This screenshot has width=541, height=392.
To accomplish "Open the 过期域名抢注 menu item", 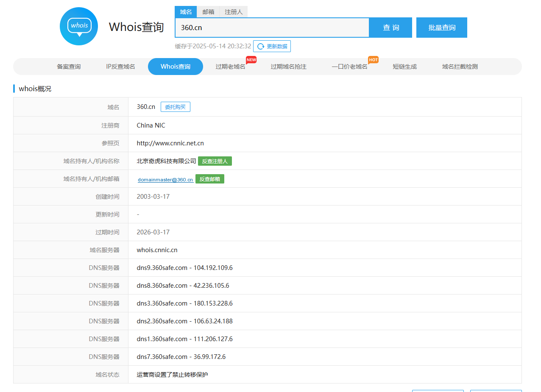I will [288, 67].
